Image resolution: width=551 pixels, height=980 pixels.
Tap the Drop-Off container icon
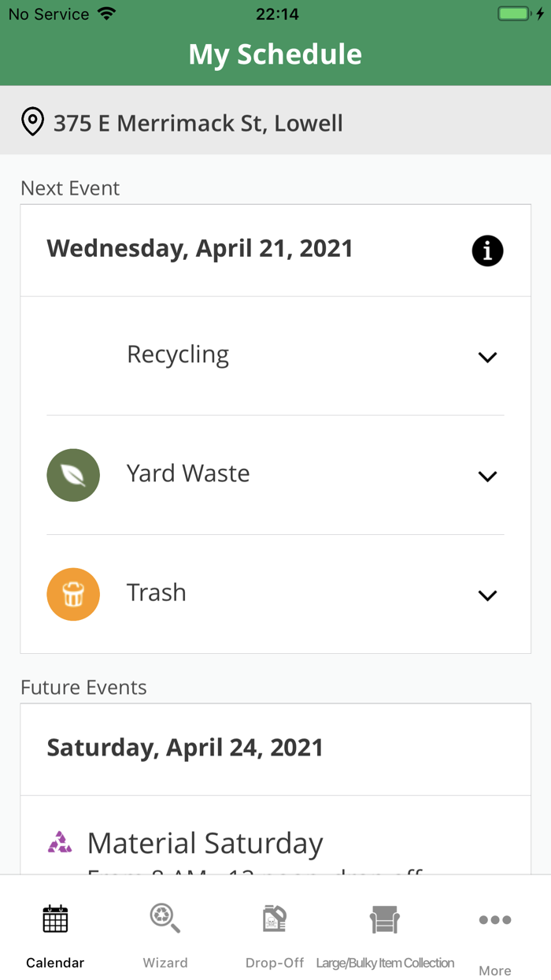274,919
